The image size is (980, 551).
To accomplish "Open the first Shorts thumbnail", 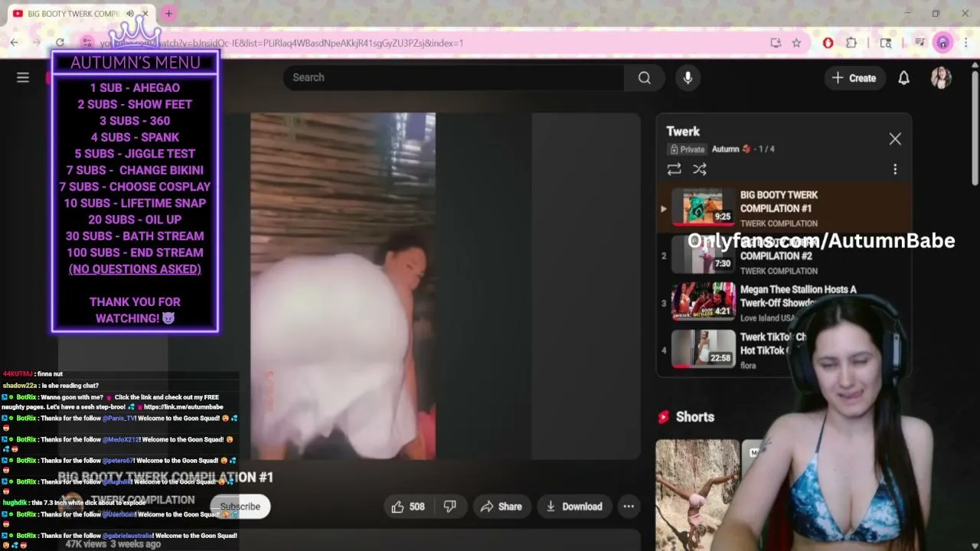I will (697, 495).
